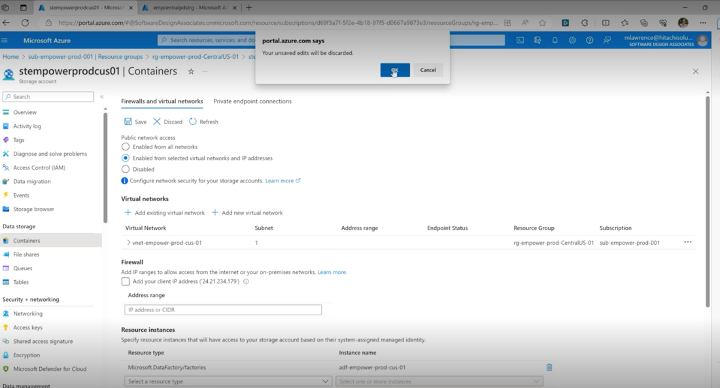Image resolution: width=720 pixels, height=388 pixels.
Task: Open feedback icon in Azure header
Action: click(607, 40)
